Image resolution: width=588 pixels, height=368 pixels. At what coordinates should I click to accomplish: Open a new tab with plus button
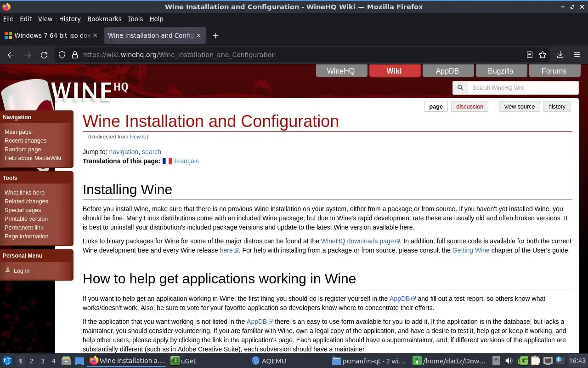click(x=215, y=35)
